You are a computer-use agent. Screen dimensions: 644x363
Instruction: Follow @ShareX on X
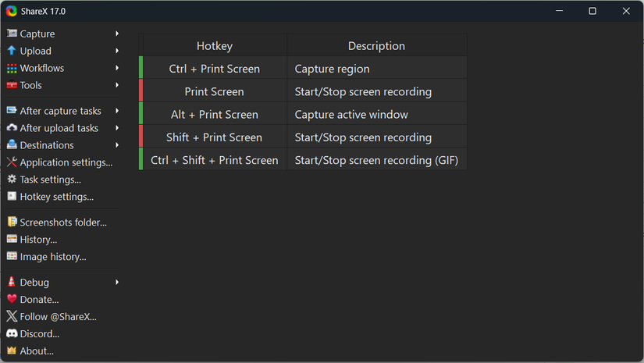[x=58, y=317]
